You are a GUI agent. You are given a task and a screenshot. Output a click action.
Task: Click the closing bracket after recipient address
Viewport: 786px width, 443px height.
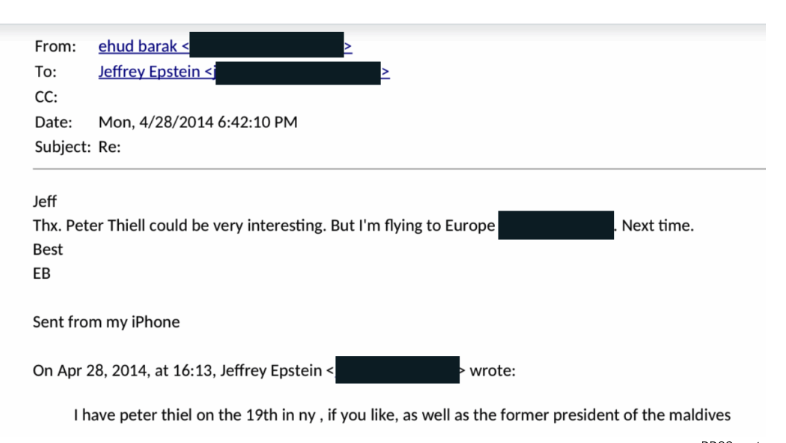coord(385,72)
